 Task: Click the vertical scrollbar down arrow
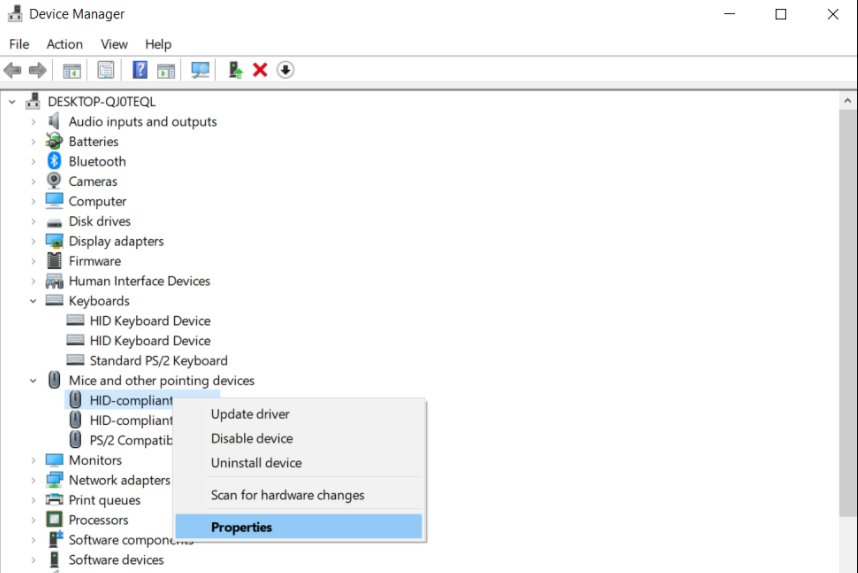coord(848,564)
